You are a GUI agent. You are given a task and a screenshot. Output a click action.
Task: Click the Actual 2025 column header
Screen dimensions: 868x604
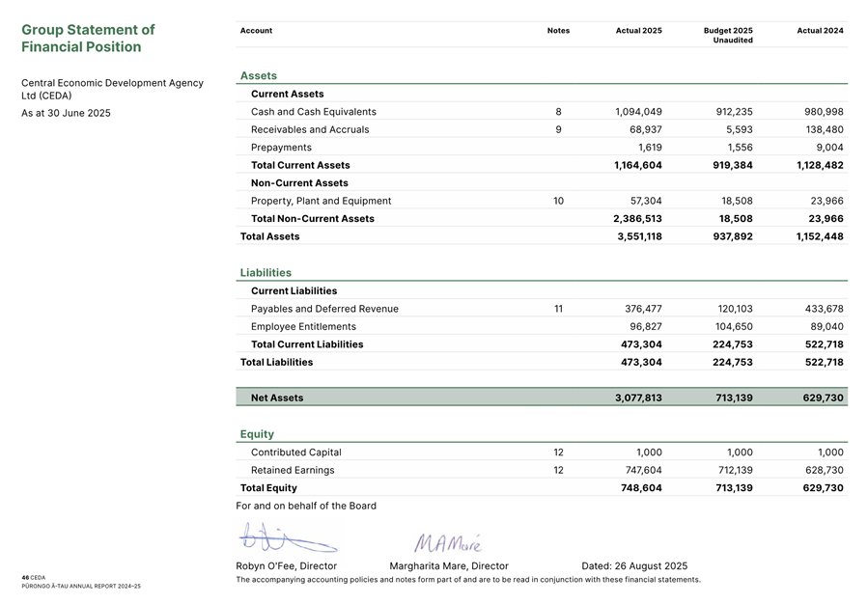tap(638, 31)
